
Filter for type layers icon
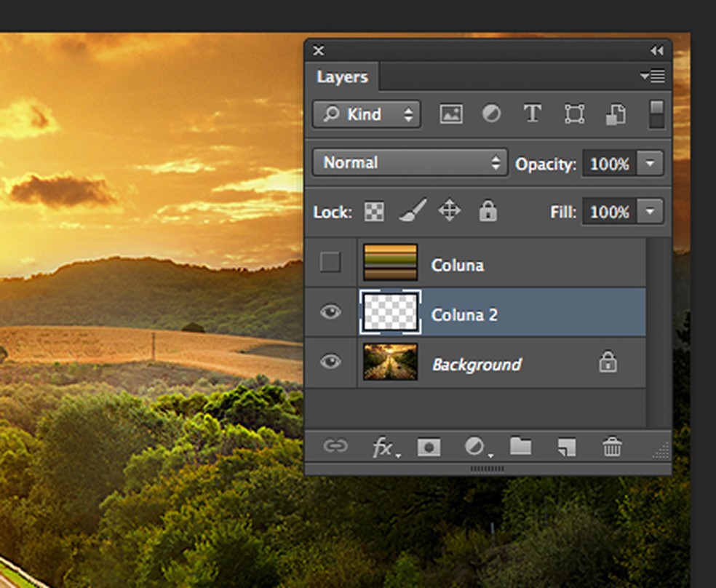pyautogui.click(x=533, y=114)
